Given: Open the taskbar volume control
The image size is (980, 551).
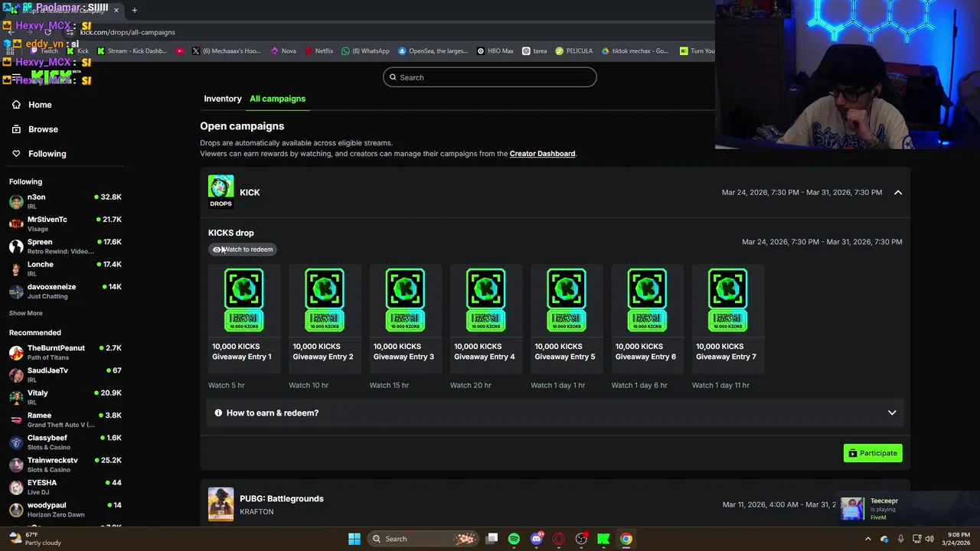Looking at the screenshot, I should pos(929,539).
